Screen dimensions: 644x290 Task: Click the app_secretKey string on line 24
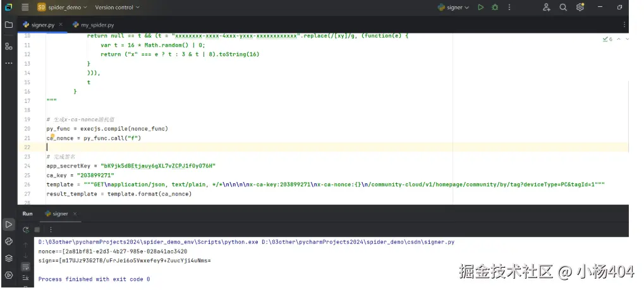pyautogui.click(x=158, y=166)
